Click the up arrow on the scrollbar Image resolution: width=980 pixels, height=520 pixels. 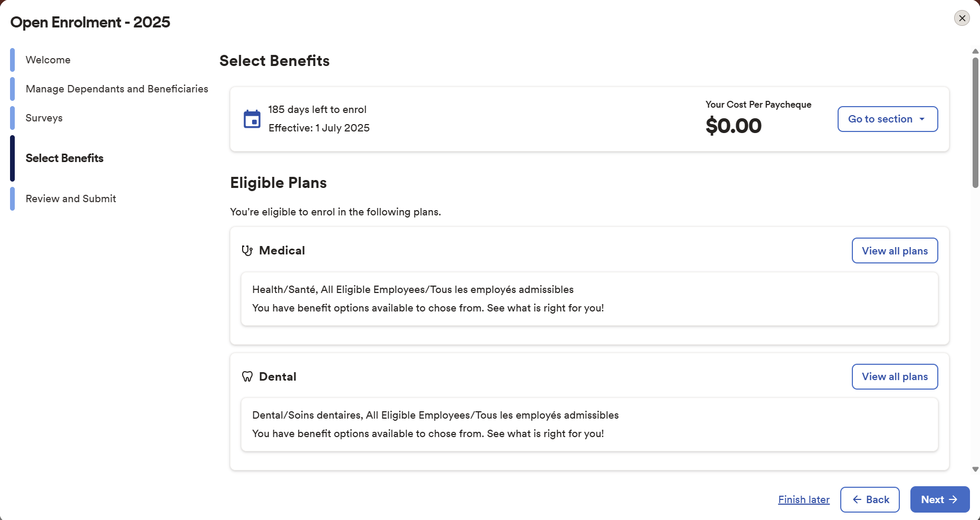click(x=975, y=51)
